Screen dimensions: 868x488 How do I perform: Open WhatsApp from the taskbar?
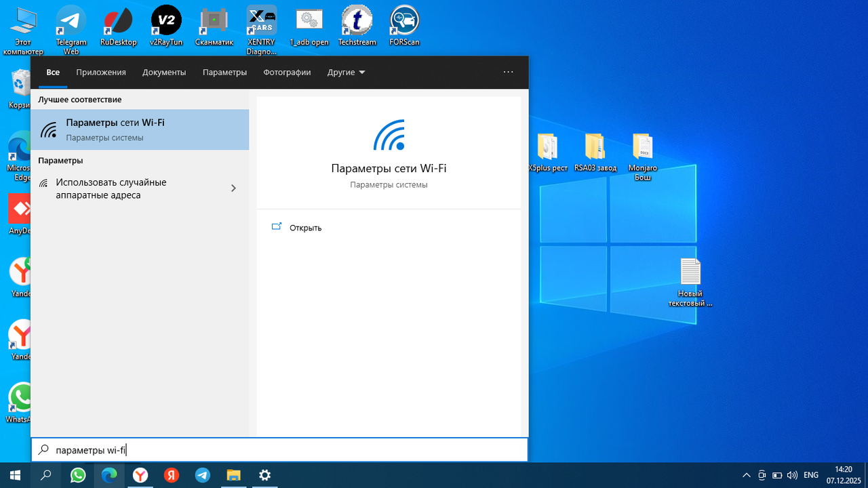[x=78, y=475]
